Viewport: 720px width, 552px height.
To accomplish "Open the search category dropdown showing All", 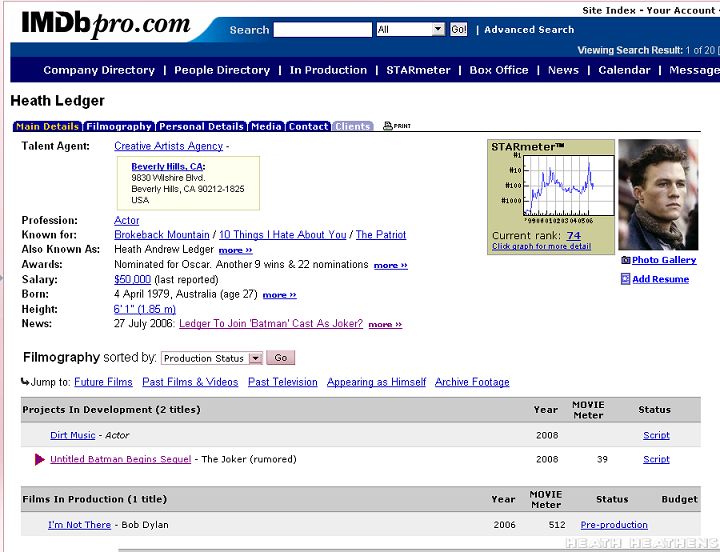I will [411, 30].
